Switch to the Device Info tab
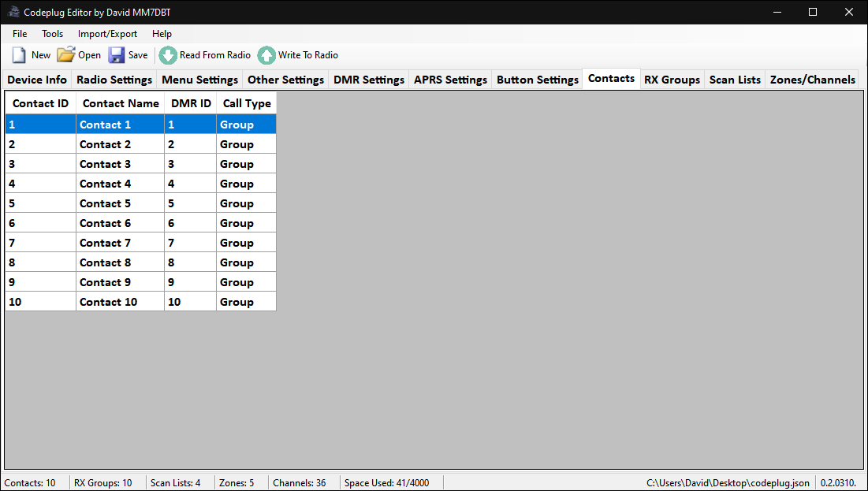Screen dimensions: 868x491 pyautogui.click(x=37, y=80)
